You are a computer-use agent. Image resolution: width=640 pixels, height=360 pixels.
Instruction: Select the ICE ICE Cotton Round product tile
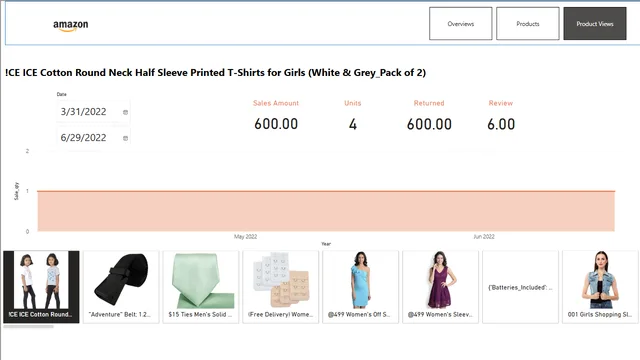[x=41, y=287]
